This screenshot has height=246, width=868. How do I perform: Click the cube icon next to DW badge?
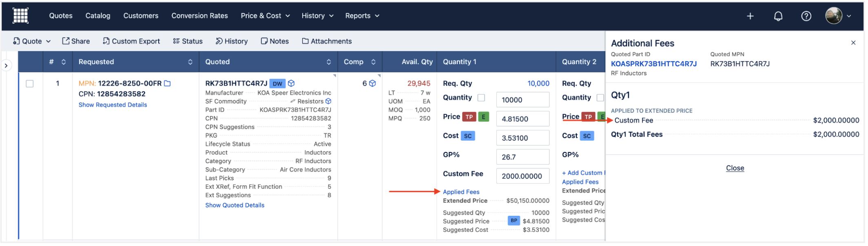pos(292,83)
